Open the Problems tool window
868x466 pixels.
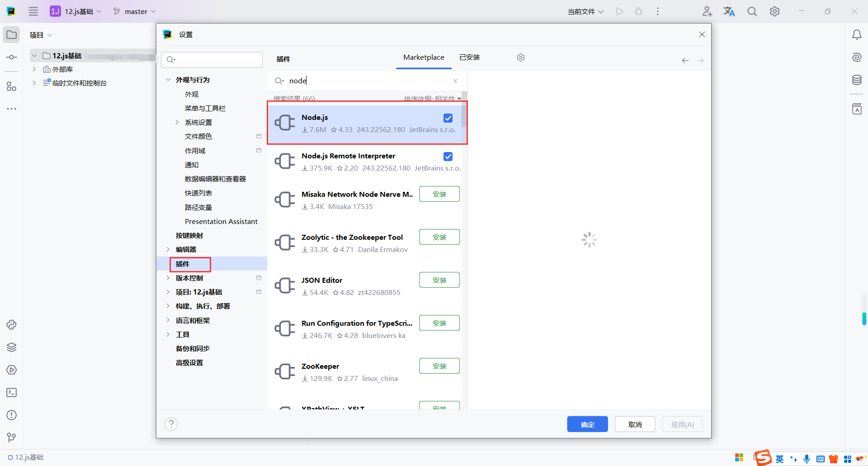(x=11, y=415)
